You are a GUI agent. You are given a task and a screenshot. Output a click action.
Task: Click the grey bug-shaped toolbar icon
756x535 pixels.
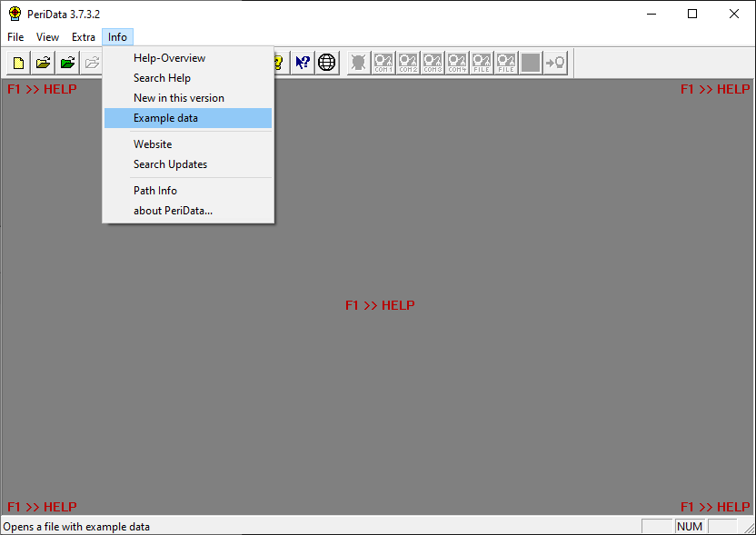coord(359,63)
